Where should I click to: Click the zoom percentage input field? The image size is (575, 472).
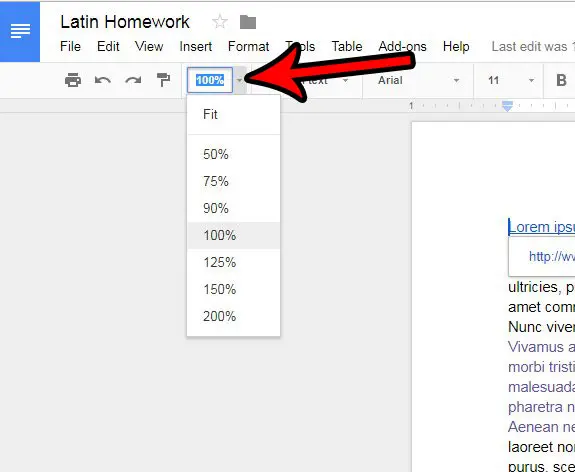(x=210, y=80)
